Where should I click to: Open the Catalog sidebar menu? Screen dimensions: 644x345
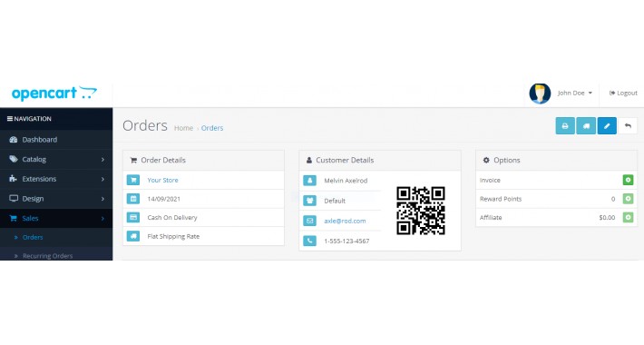coord(56,159)
